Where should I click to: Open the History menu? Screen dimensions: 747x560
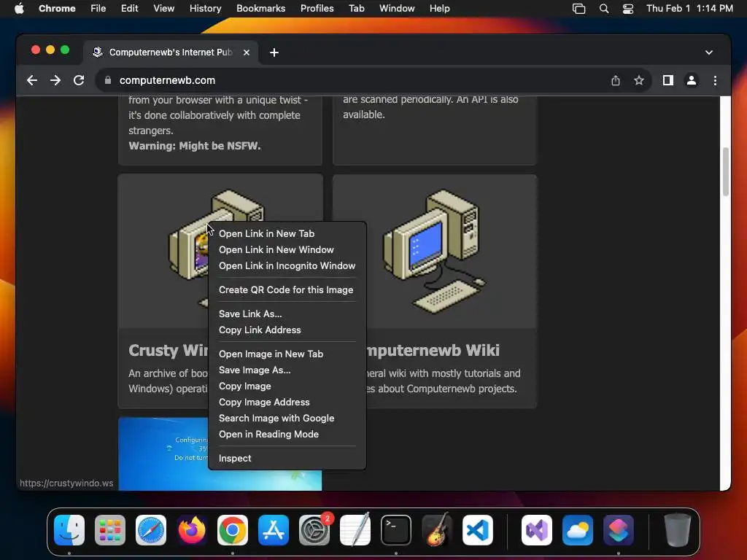205,9
